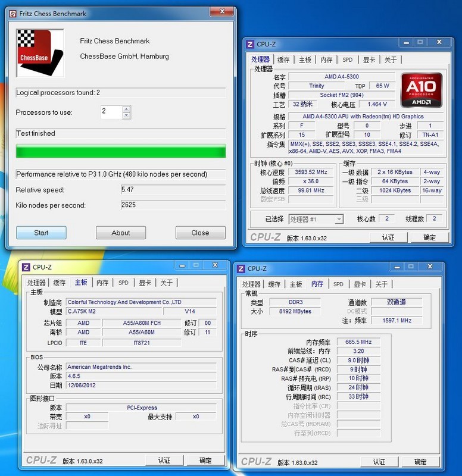Switch to 缓存 tab in processor CPU-Z window

coord(284,60)
